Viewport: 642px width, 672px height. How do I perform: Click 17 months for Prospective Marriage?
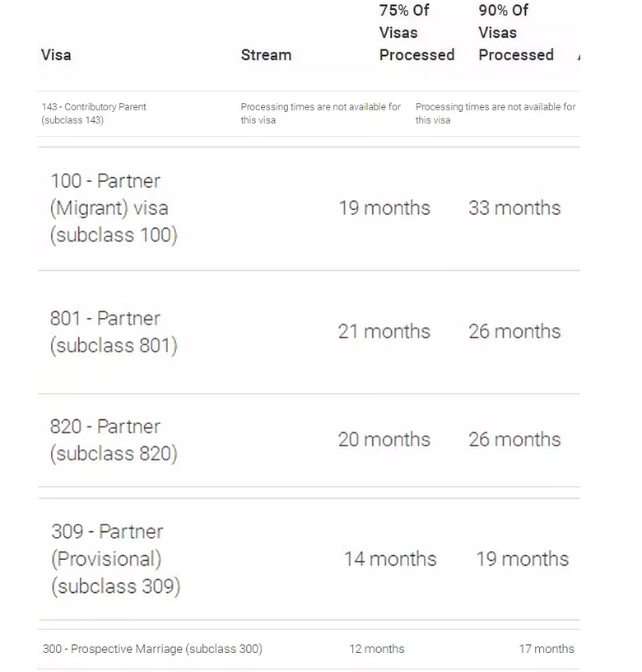pyautogui.click(x=547, y=649)
